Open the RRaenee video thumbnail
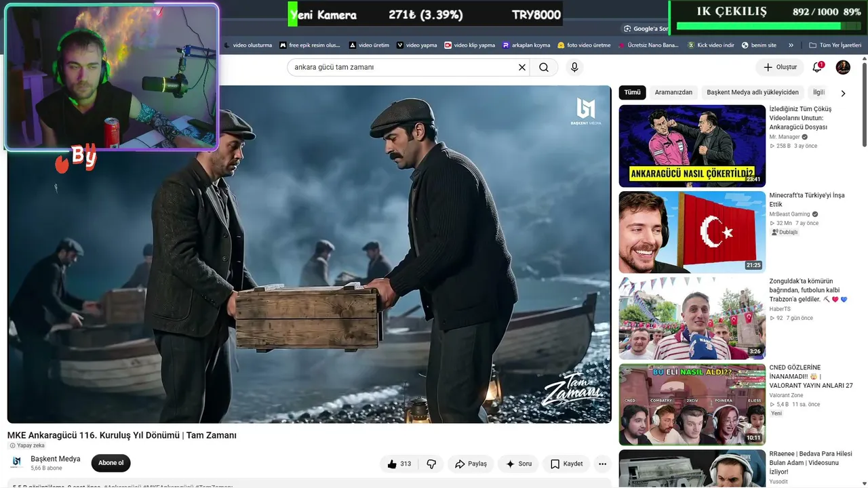 (692, 469)
